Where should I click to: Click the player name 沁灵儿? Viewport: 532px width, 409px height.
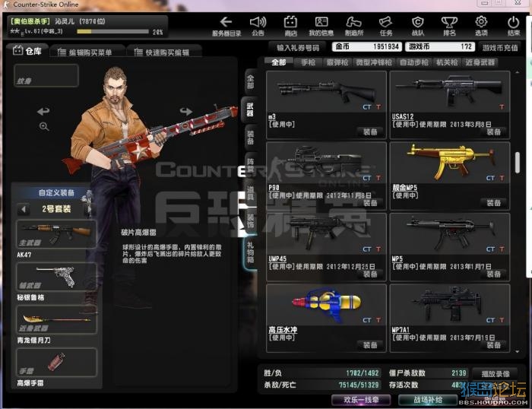click(65, 21)
